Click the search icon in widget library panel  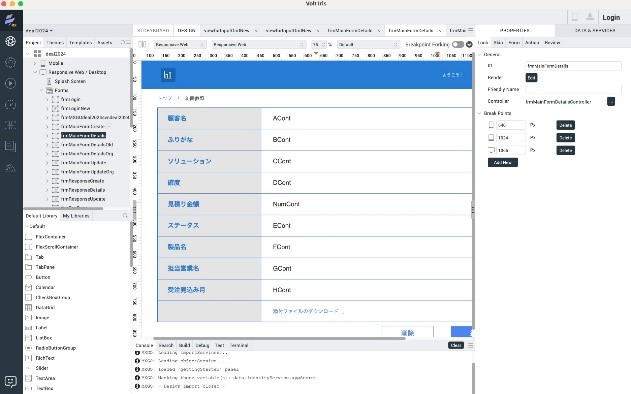coord(125,216)
